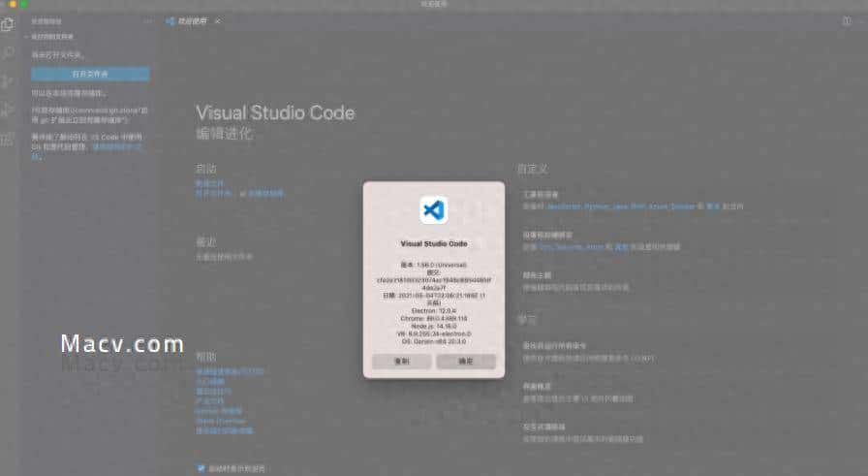Click the 新建文件 link under 启动
This screenshot has height=476, width=868.
coord(210,183)
